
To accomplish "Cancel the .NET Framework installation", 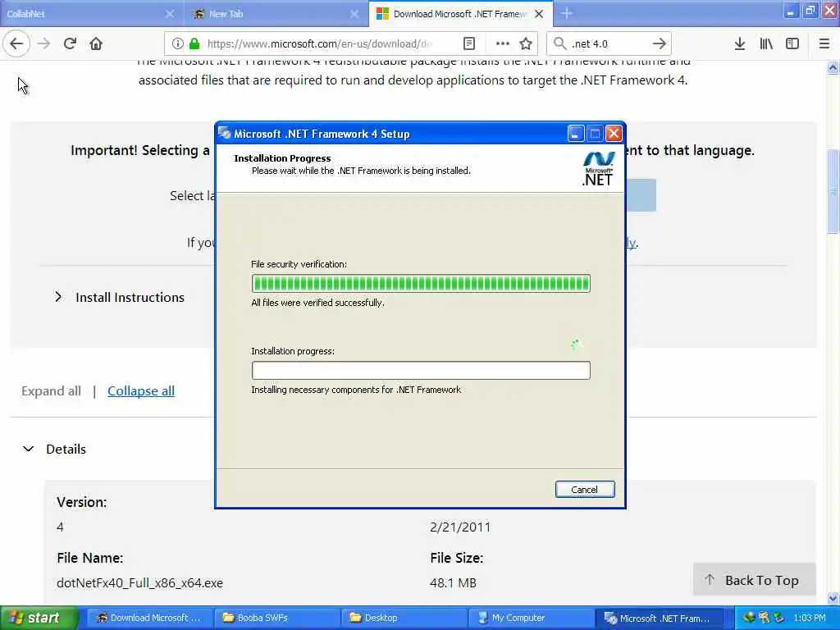I will (584, 489).
